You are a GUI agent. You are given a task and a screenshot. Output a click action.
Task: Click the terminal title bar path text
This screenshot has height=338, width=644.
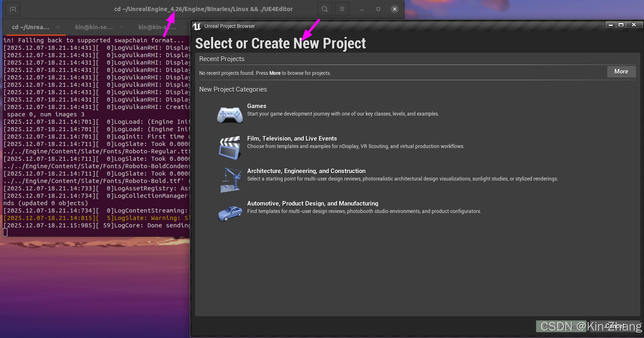coord(203,9)
